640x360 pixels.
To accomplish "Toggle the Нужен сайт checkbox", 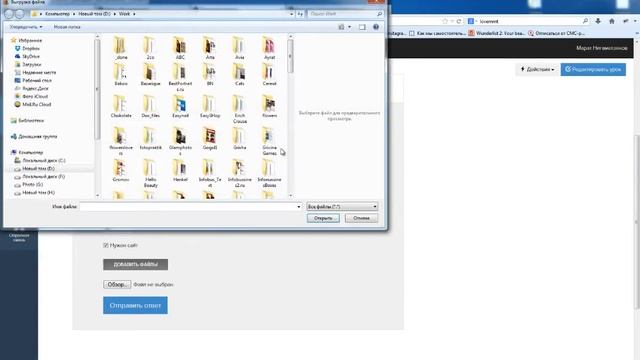I will pyautogui.click(x=106, y=245).
